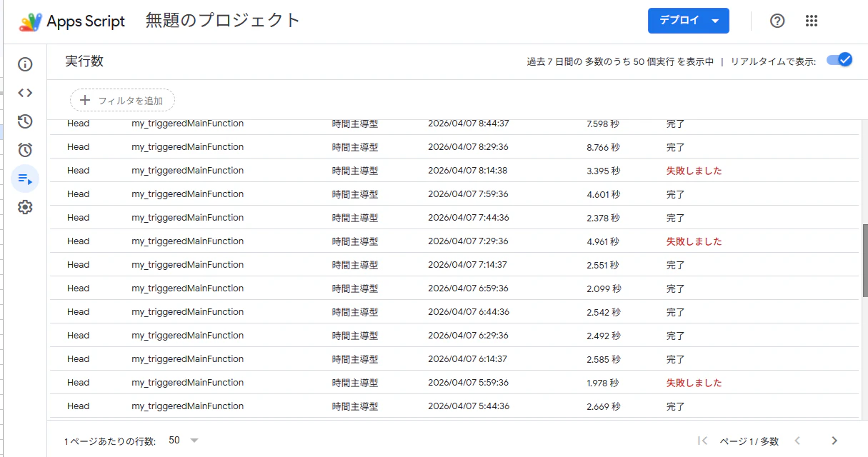The width and height of the screenshot is (868, 457).
Task: Click 時間主導型 in the 7:59:36 row
Action: pos(355,194)
